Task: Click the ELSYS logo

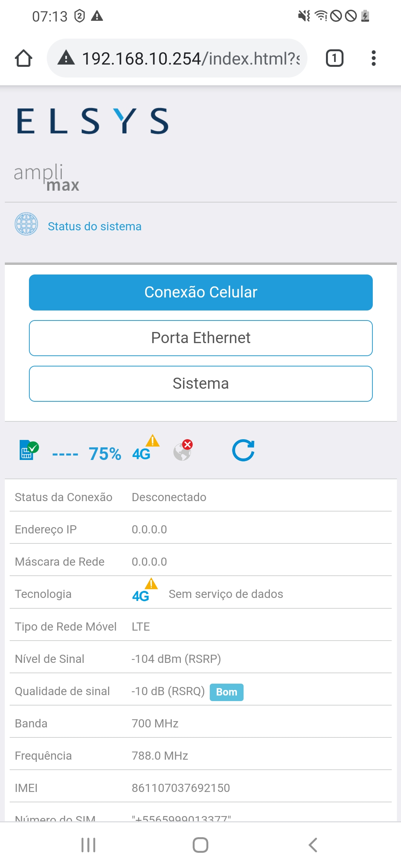Action: tap(93, 121)
